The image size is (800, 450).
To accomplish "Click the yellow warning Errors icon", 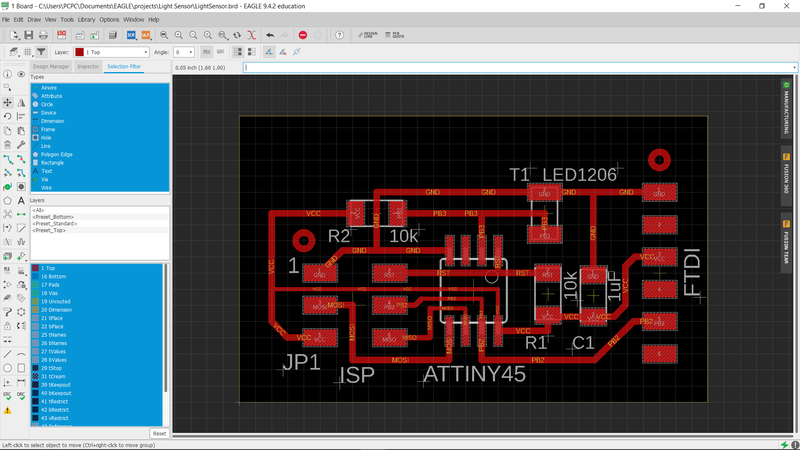I will (x=8, y=410).
